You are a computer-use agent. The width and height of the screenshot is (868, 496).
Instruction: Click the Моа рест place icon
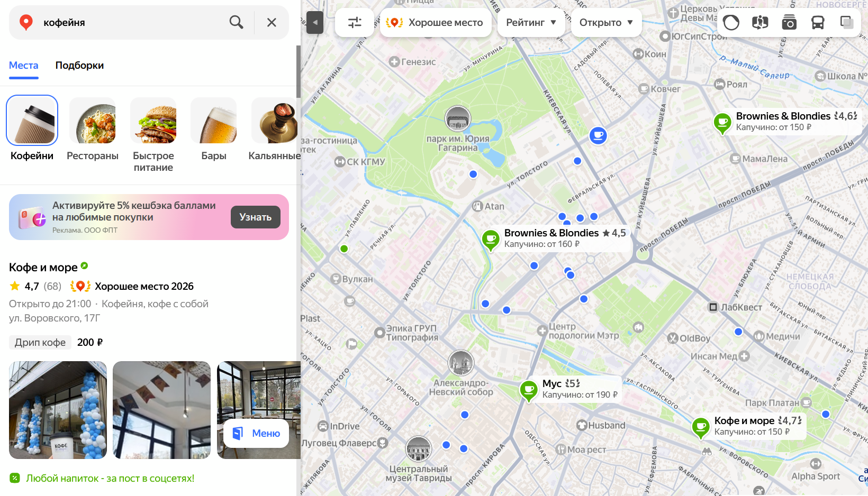coord(561,449)
